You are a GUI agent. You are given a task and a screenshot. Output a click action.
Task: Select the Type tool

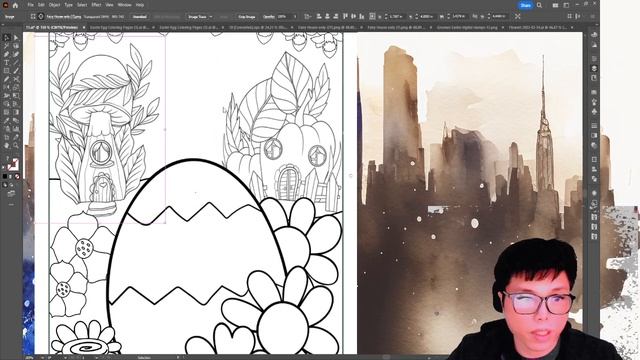coord(7,62)
